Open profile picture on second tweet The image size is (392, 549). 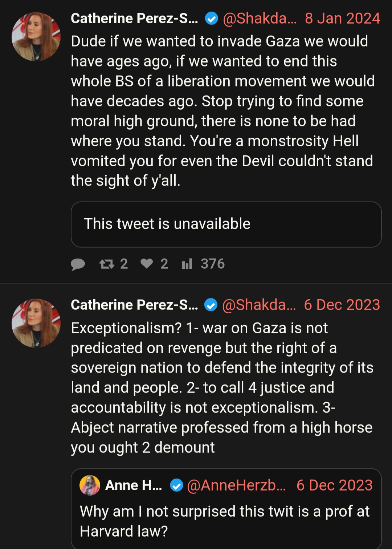coord(36,323)
